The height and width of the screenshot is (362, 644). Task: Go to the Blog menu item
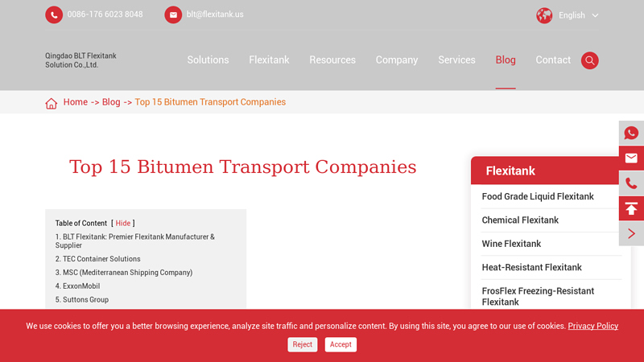[506, 60]
